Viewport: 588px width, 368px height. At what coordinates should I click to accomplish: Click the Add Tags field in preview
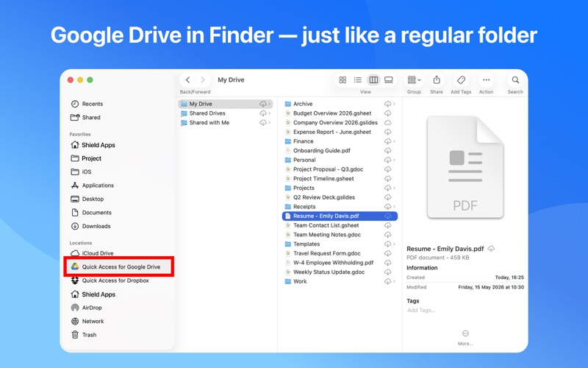[x=421, y=310]
